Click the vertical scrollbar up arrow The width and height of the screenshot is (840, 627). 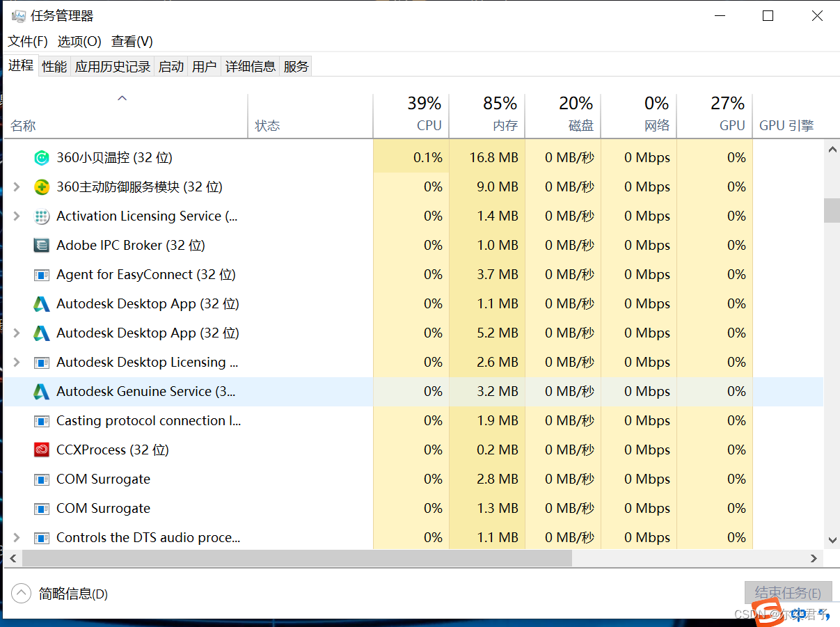832,148
